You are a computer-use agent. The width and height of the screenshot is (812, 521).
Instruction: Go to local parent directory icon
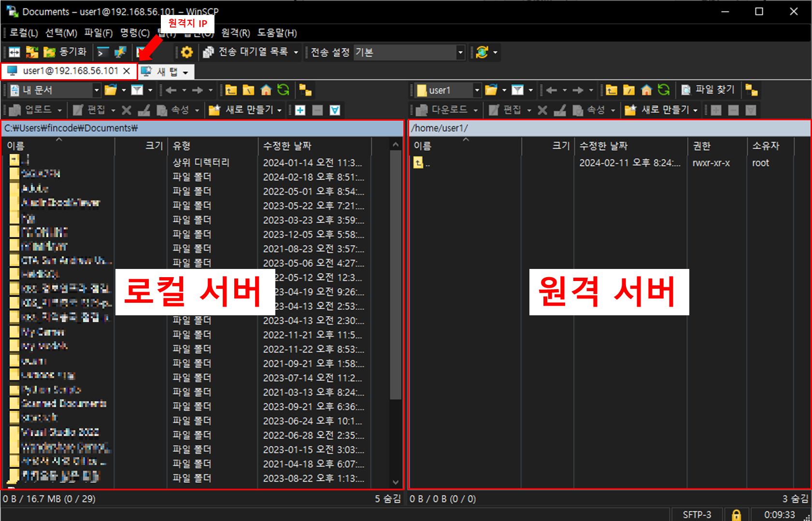coord(231,90)
